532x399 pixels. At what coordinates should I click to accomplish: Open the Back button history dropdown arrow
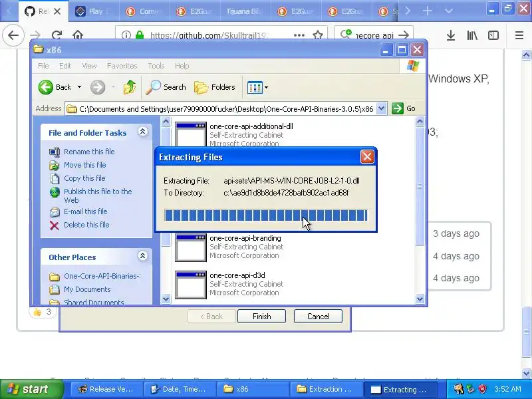click(79, 87)
